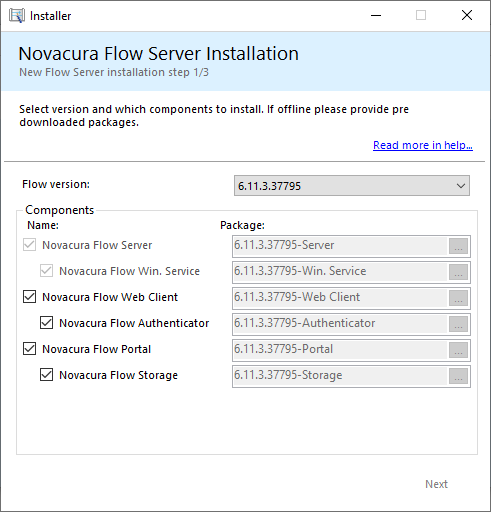Minimize the Installer window
The height and width of the screenshot is (512, 491).
point(376,15)
